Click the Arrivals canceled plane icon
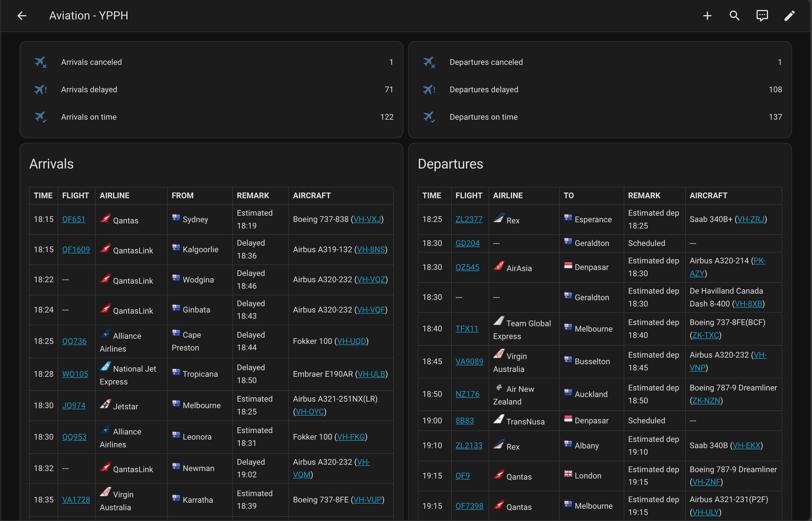Image resolution: width=812 pixels, height=521 pixels. pos(41,62)
